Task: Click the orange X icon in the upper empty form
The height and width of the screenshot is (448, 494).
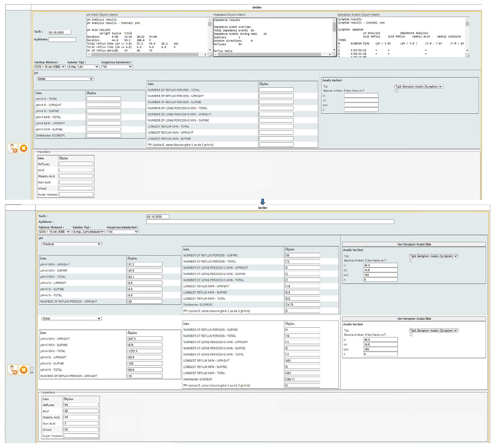Action: coord(23,148)
